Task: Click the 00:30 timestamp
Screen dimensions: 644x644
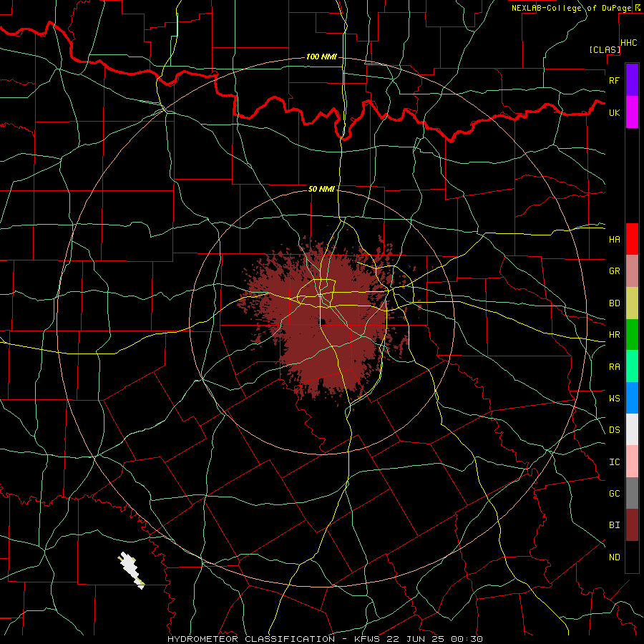Action: (x=467, y=639)
